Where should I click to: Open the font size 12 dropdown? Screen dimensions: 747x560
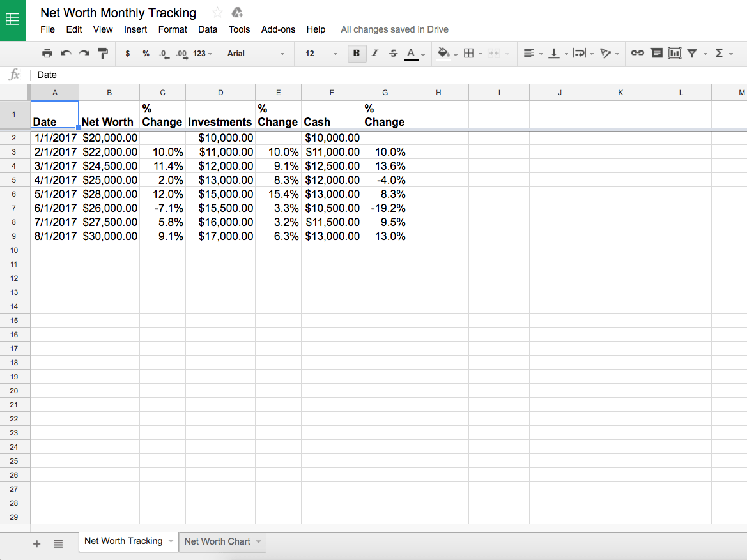(x=321, y=54)
